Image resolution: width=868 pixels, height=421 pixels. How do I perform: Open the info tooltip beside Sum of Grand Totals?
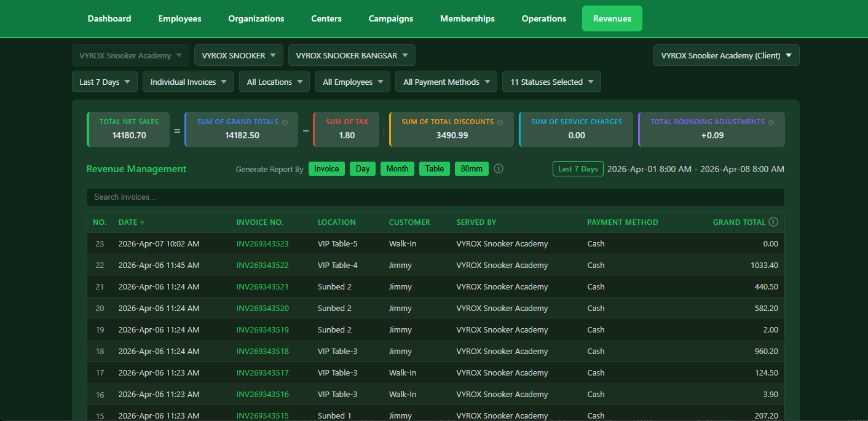(x=285, y=122)
